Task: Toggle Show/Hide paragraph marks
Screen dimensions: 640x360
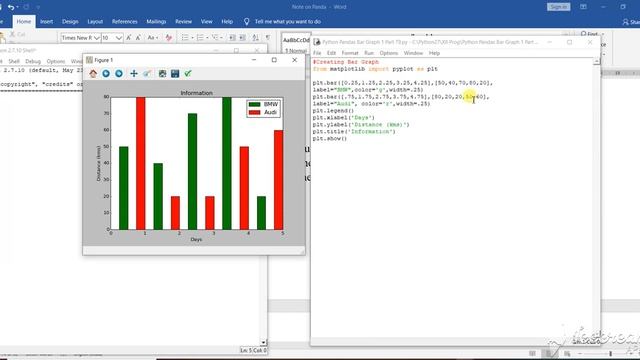Action: (268, 38)
